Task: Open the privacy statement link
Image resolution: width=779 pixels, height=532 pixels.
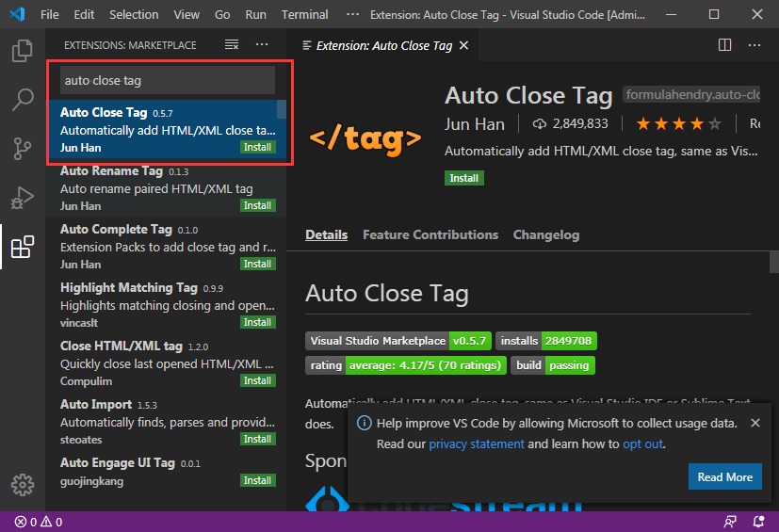Action: click(477, 444)
